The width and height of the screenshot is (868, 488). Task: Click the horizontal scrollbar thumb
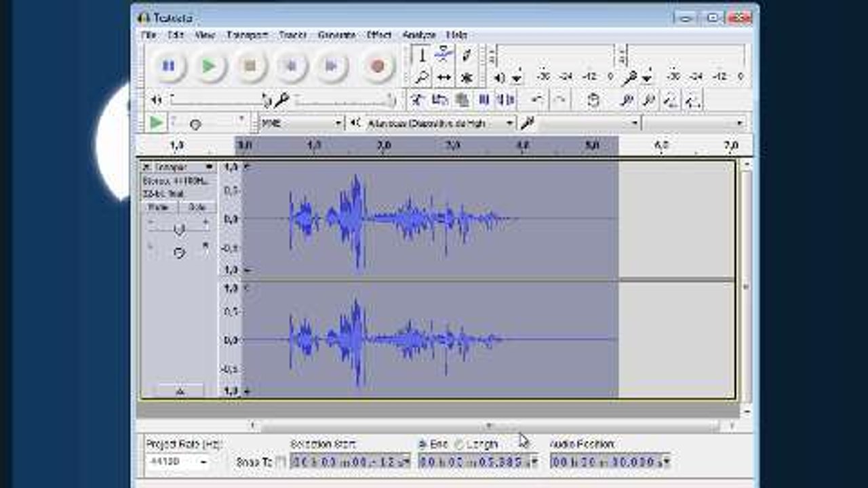pyautogui.click(x=489, y=426)
